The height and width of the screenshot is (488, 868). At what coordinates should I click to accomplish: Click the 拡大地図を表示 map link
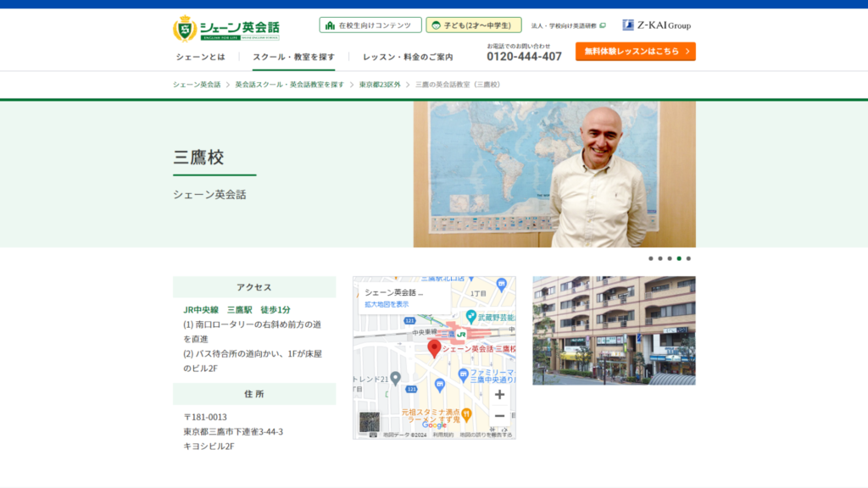click(387, 304)
